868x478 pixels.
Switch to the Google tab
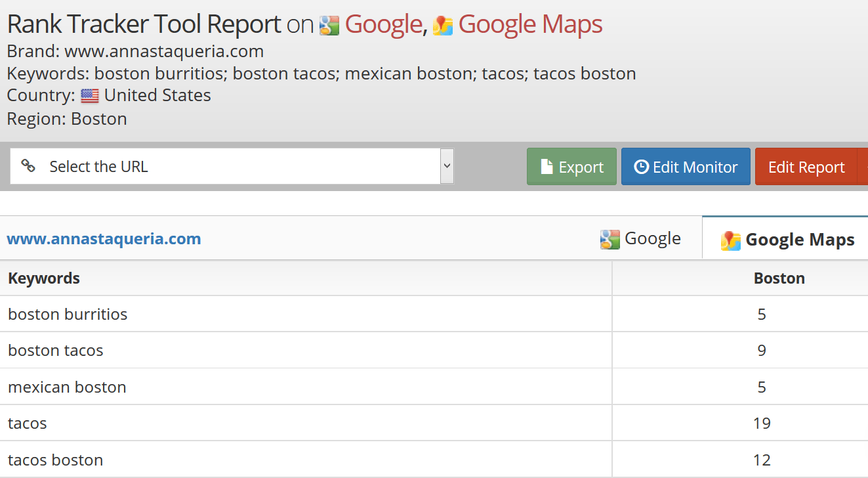(640, 238)
